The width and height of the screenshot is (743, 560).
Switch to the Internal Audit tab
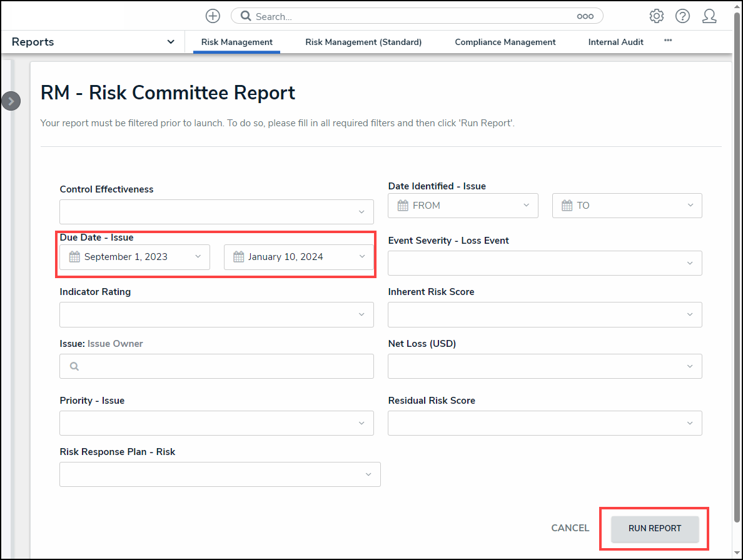point(615,42)
